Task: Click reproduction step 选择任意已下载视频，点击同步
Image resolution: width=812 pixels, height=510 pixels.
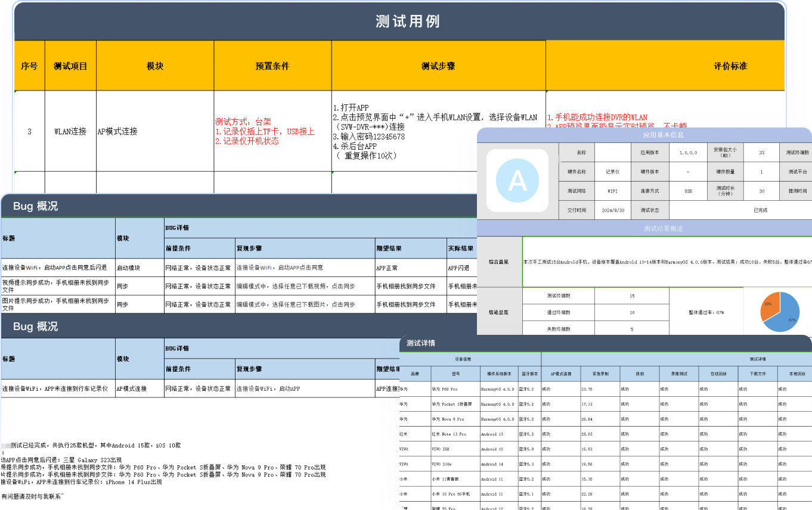Action: [x=305, y=286]
